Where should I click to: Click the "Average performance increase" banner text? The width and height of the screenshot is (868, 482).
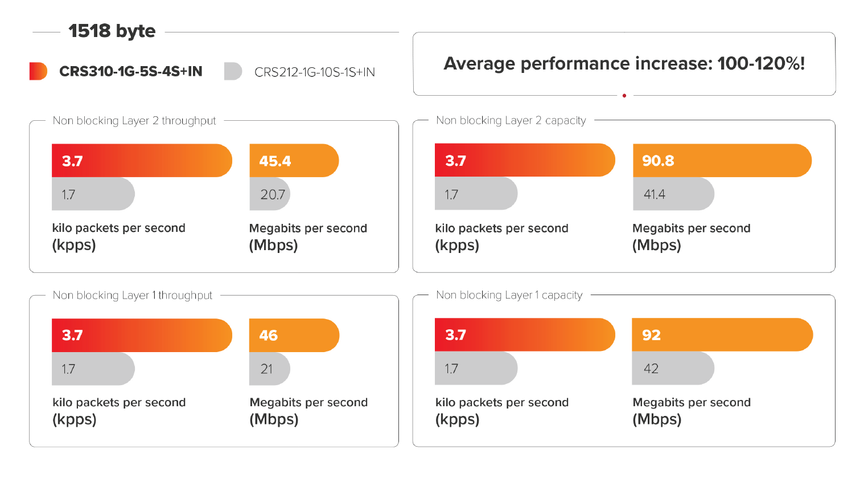click(624, 63)
